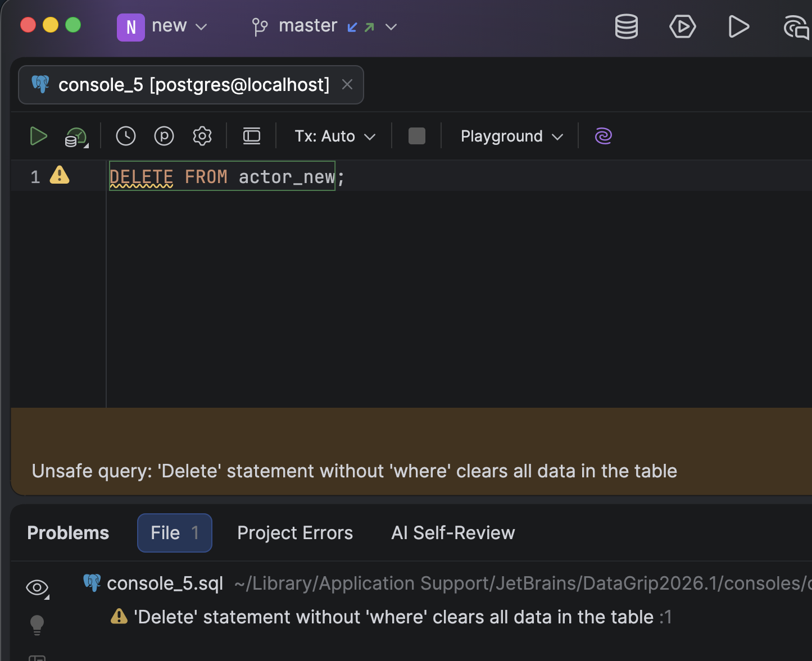Viewport: 812px width, 661px height.
Task: Click the FROM keyword in the editor
Action: (206, 177)
